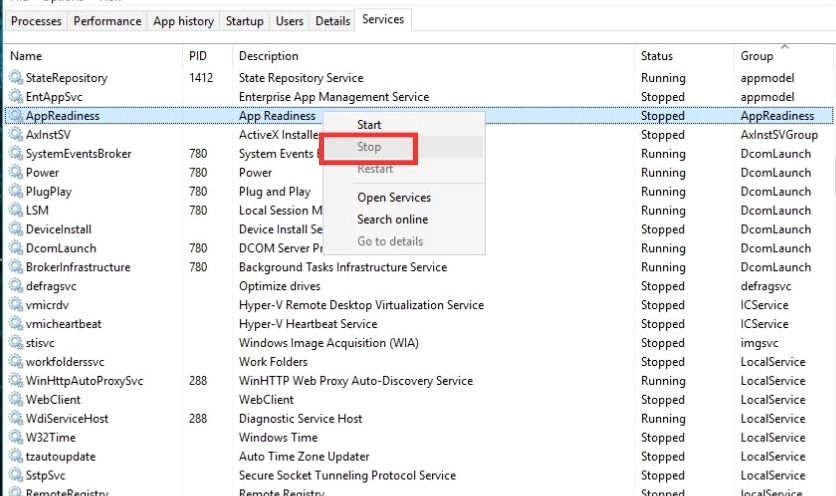The image size is (836, 496).
Task: Switch to the Users tab
Action: point(290,21)
